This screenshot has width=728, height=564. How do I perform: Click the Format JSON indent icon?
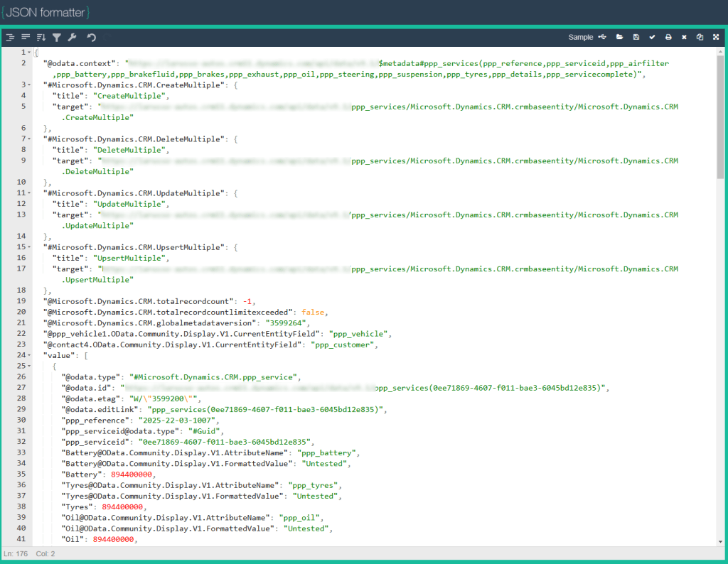point(11,37)
